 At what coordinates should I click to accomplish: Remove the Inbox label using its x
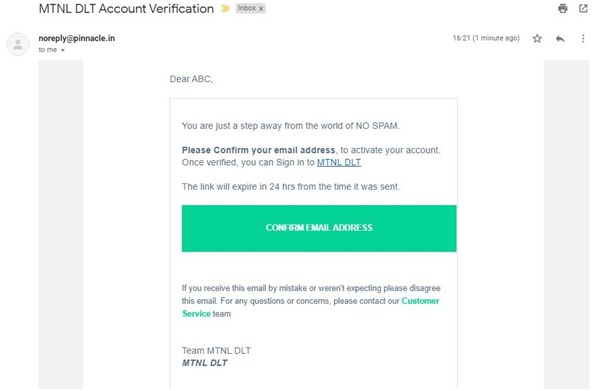(261, 9)
